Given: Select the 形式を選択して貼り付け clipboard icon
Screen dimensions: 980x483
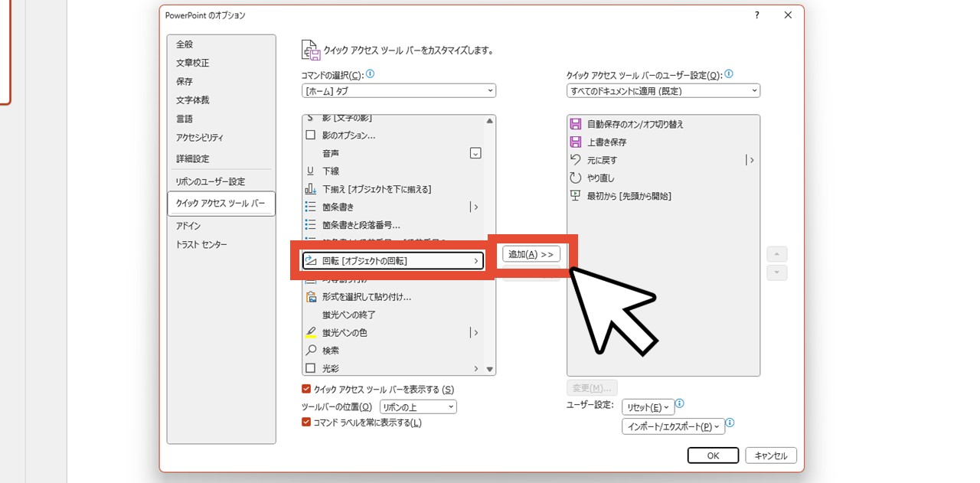Looking at the screenshot, I should click(312, 296).
